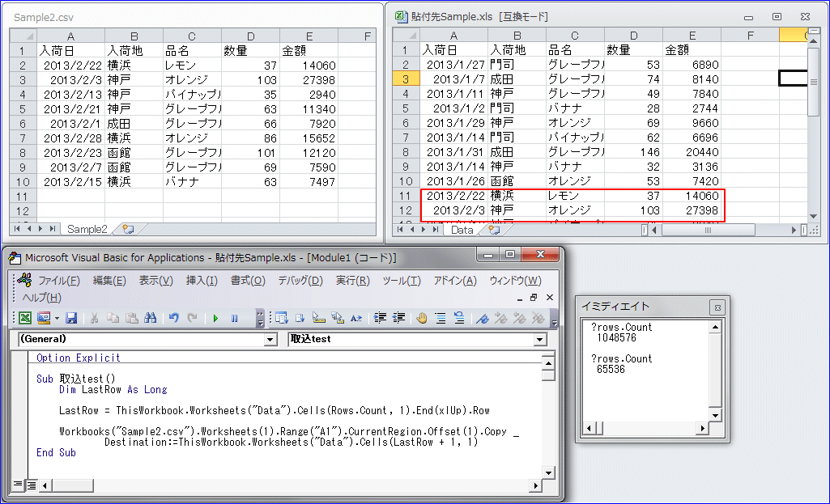Click the Find binoculars icon
Viewport: 830px width, 504px height.
pos(150,318)
